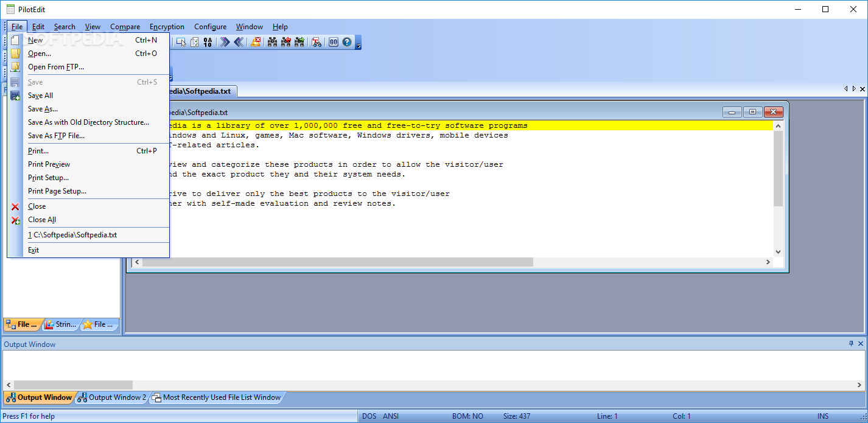Image resolution: width=868 pixels, height=423 pixels.
Task: Click the left double-chevron toolbar icon
Action: pos(239,42)
